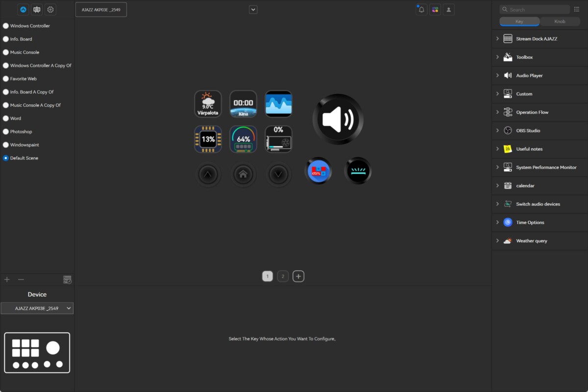Click the ctrl keyboard knob icon
This screenshot has height=392, width=588.
coord(319,171)
